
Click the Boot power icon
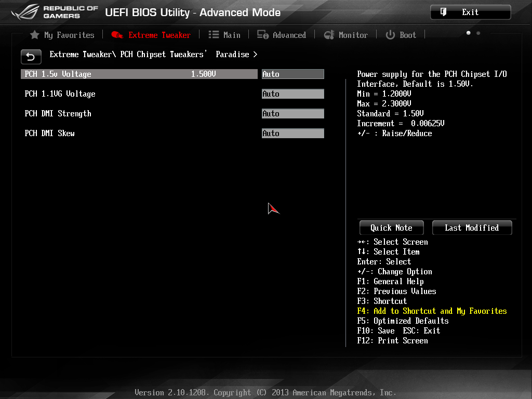pos(390,35)
